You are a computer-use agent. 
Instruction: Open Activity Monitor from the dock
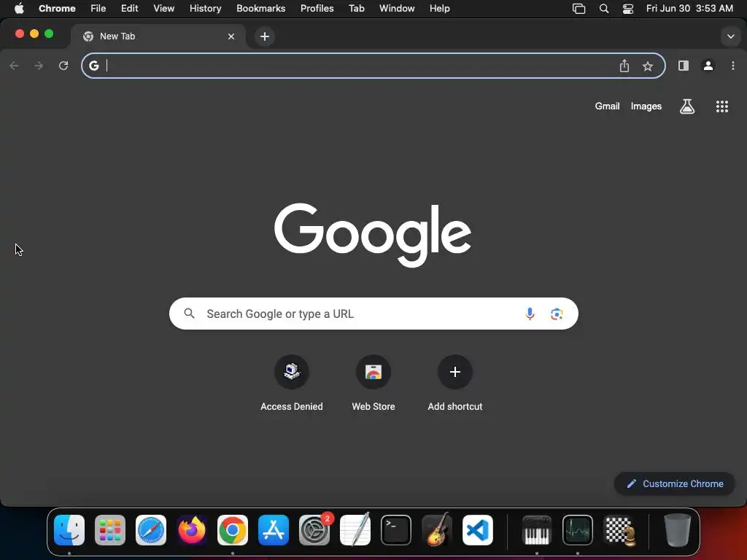pyautogui.click(x=578, y=530)
